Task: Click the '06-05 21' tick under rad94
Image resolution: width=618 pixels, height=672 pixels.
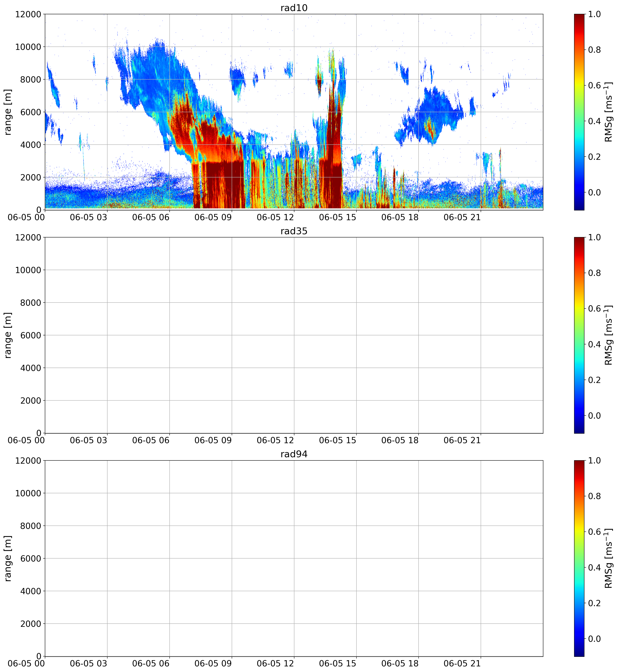Action: [x=462, y=663]
